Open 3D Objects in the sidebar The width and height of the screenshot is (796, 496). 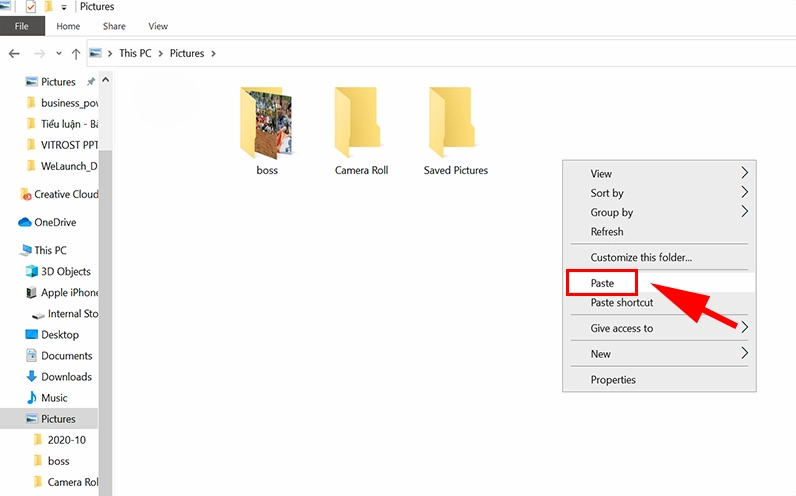coord(65,271)
